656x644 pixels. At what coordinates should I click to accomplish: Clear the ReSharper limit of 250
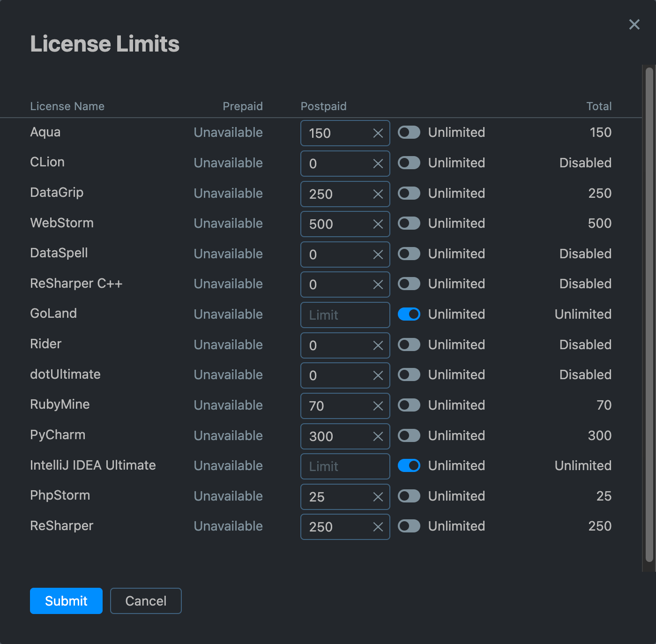click(378, 527)
